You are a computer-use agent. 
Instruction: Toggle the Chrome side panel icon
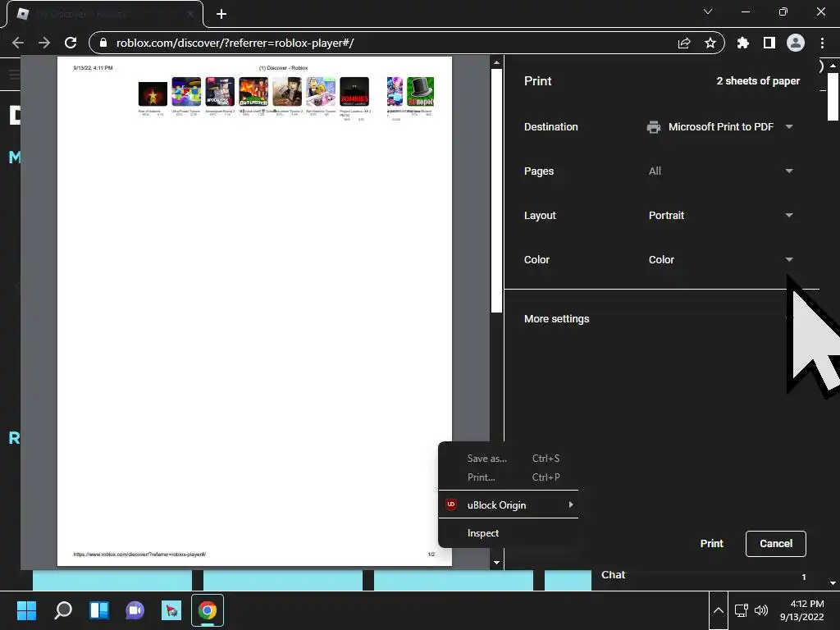click(769, 43)
